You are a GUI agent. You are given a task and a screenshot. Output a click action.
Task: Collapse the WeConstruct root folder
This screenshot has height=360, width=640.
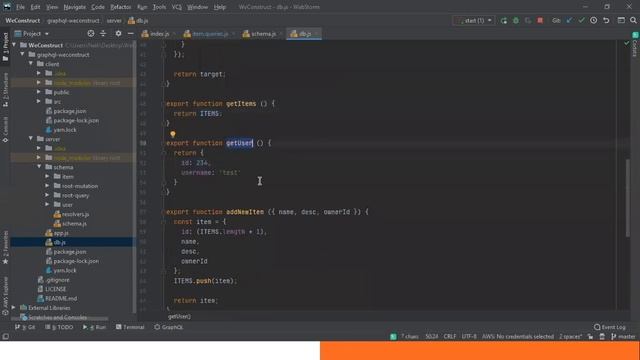[15, 45]
